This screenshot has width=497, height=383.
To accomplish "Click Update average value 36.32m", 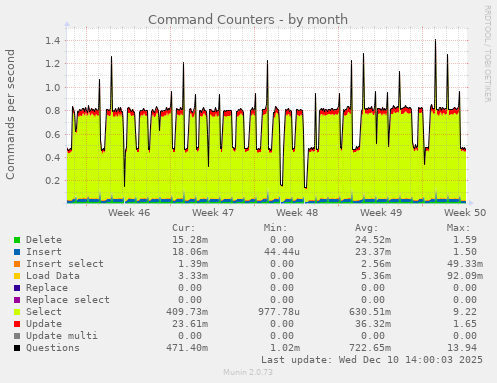I will (x=373, y=324).
